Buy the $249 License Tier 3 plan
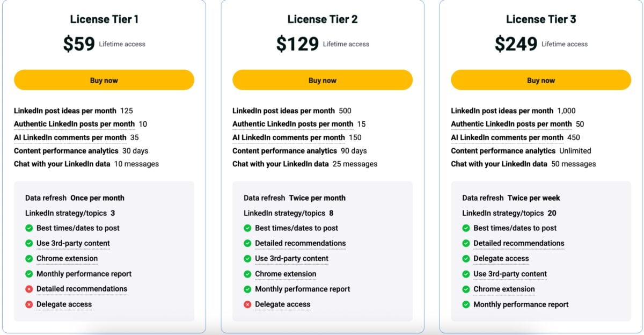This screenshot has height=335, width=644. click(540, 80)
